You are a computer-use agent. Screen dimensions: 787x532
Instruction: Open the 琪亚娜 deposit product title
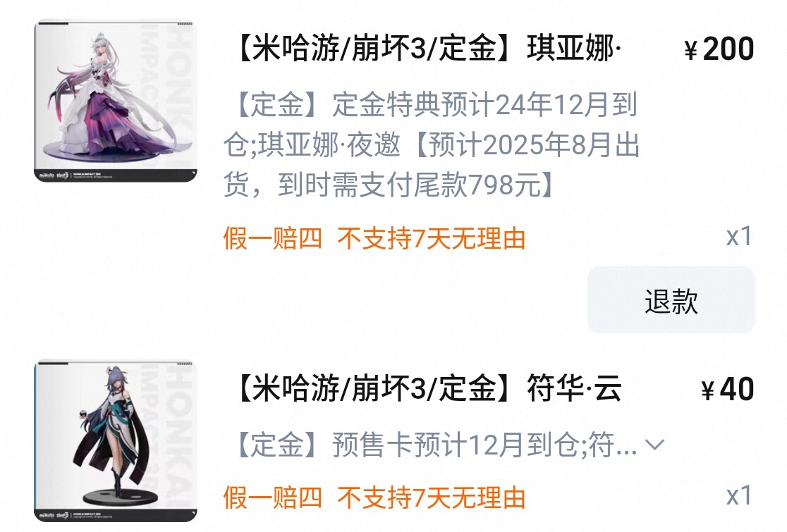(x=427, y=49)
